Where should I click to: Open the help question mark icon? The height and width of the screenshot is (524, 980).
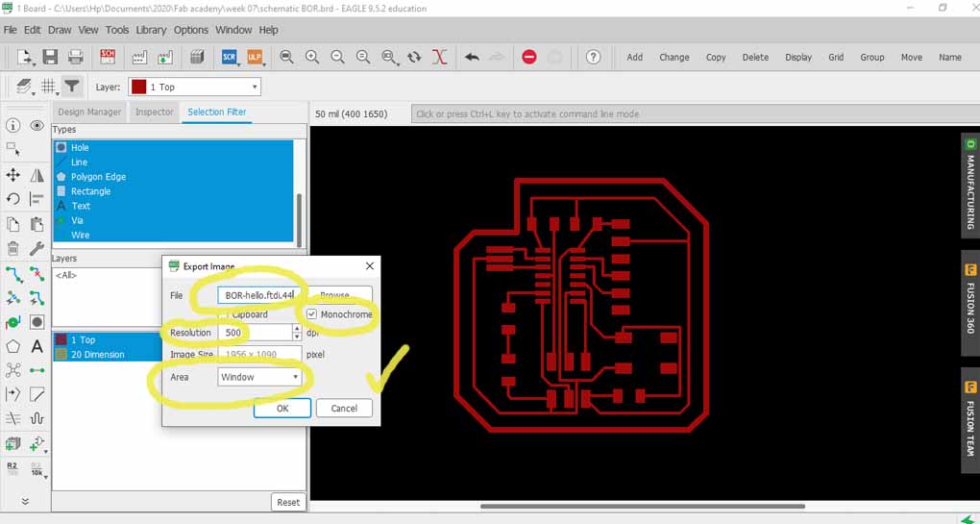(593, 57)
